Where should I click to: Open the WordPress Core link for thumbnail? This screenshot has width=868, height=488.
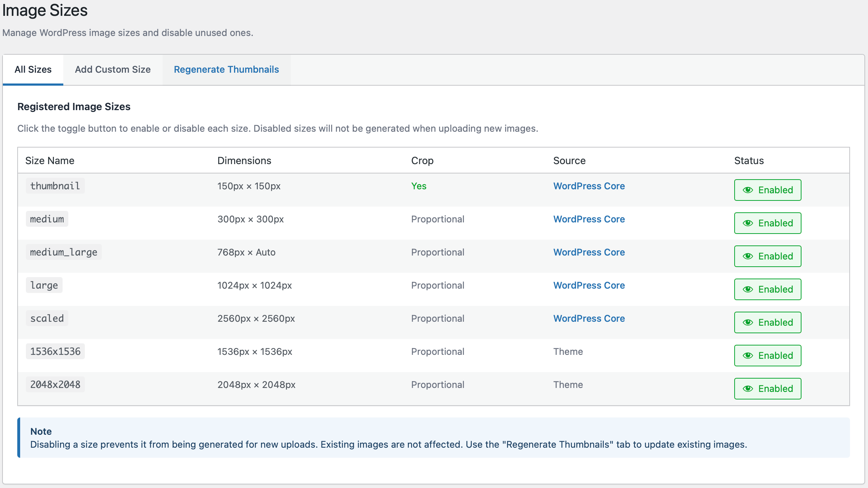(589, 186)
